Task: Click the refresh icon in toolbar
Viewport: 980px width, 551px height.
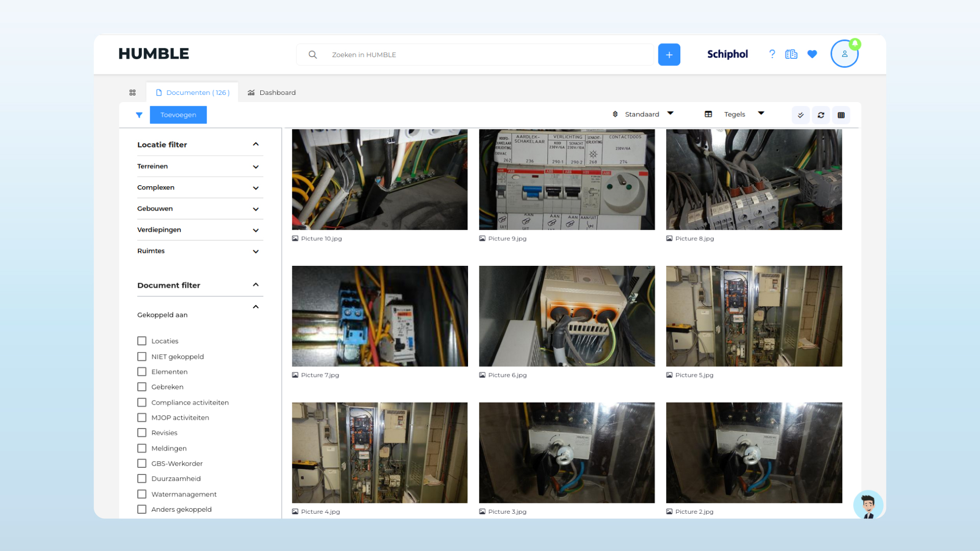Action: pyautogui.click(x=821, y=115)
